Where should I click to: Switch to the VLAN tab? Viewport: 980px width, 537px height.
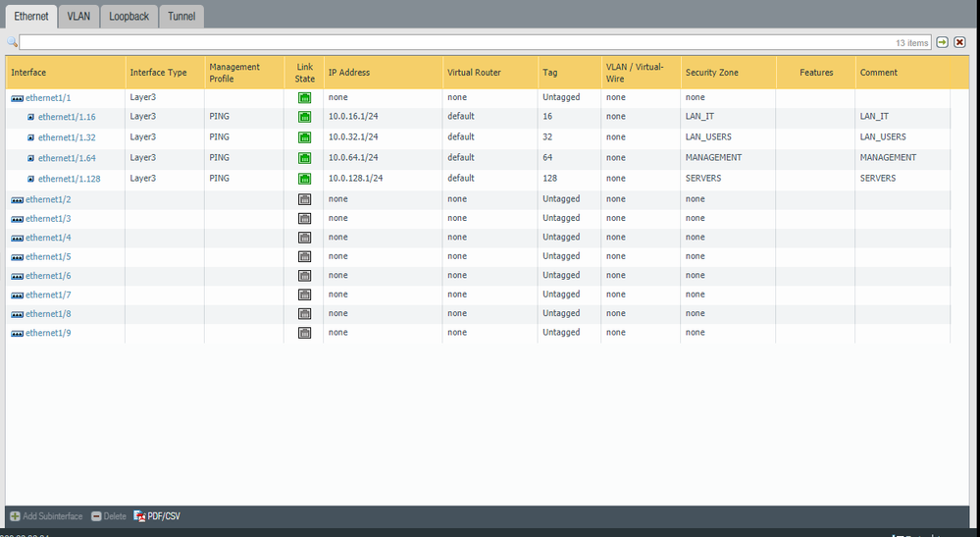click(78, 17)
